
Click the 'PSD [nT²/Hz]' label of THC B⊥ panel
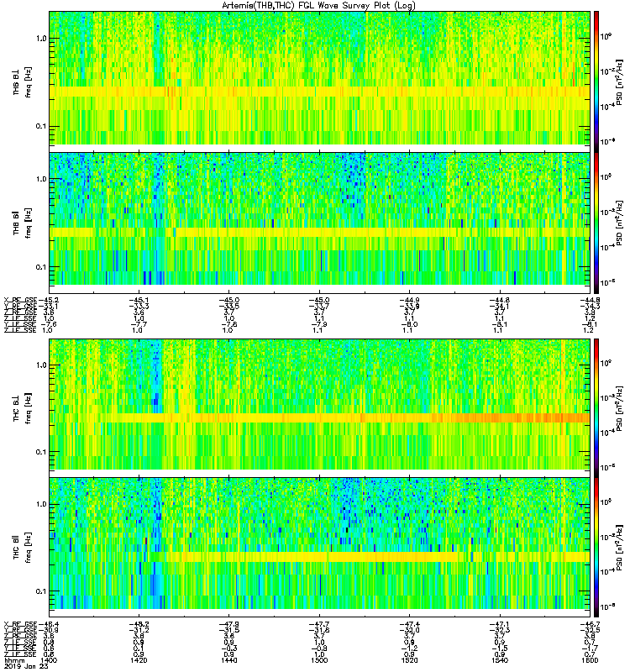point(620,409)
